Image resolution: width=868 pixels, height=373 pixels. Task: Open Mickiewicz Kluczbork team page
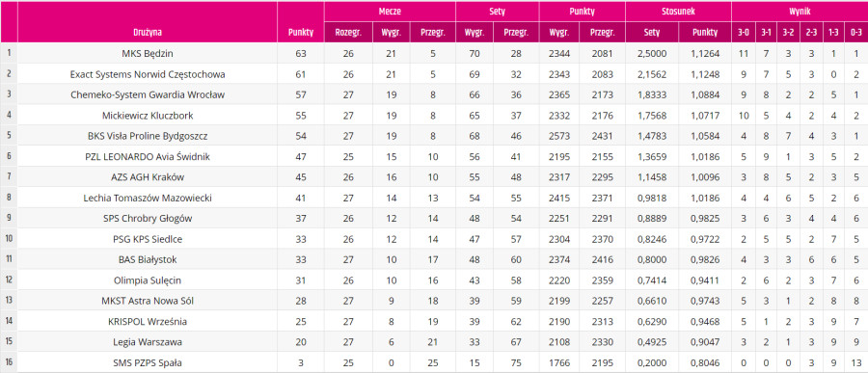[148, 116]
